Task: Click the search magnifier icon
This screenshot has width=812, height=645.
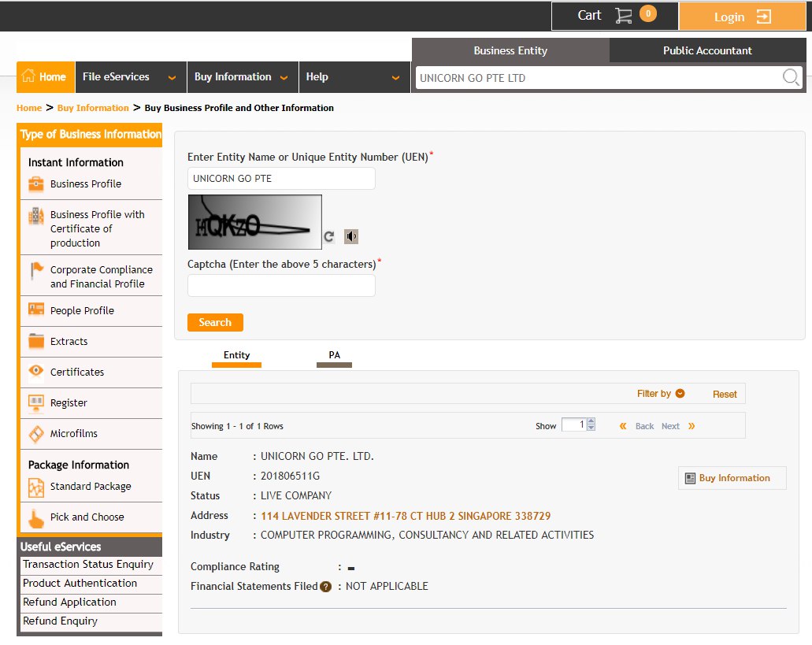Action: pyautogui.click(x=790, y=78)
